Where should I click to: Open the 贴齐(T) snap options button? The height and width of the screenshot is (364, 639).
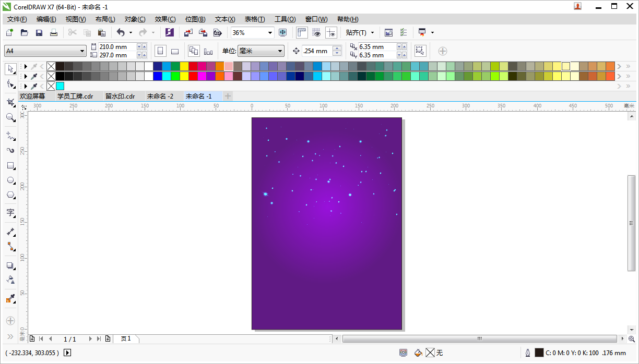point(360,32)
